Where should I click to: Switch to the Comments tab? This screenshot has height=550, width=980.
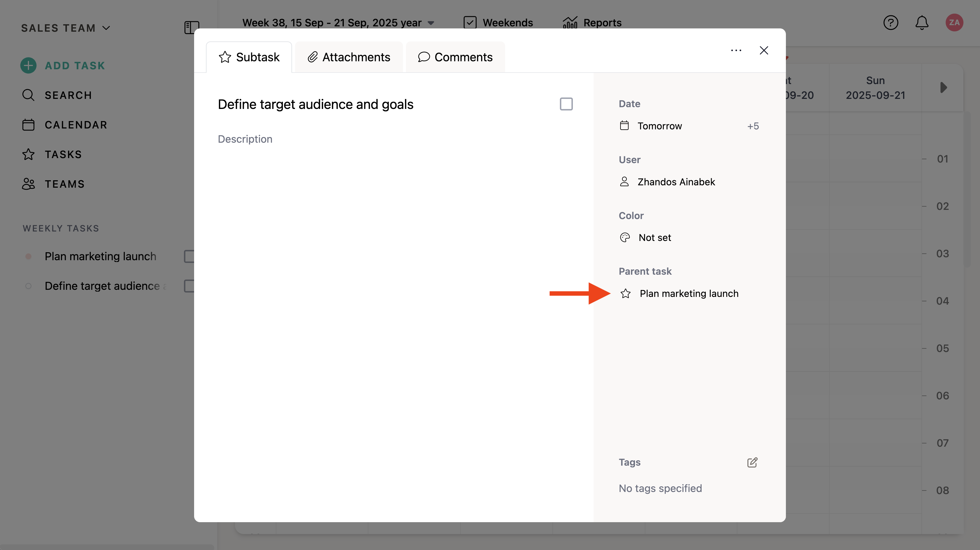click(455, 57)
